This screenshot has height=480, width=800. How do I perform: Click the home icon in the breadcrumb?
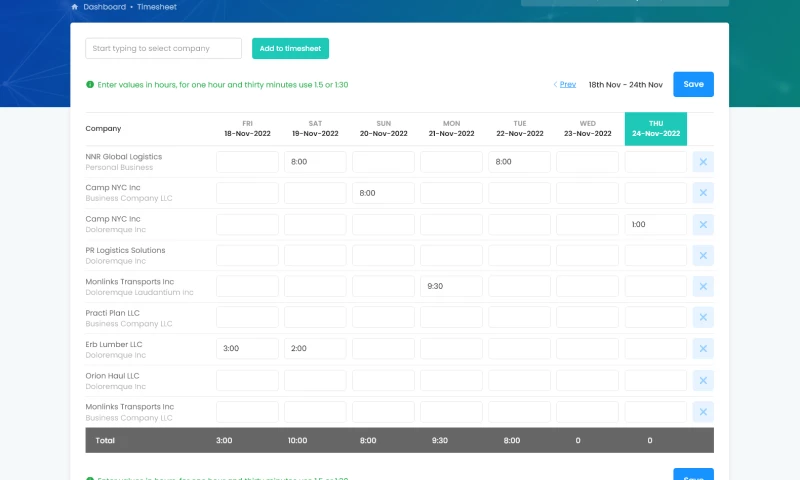click(74, 7)
